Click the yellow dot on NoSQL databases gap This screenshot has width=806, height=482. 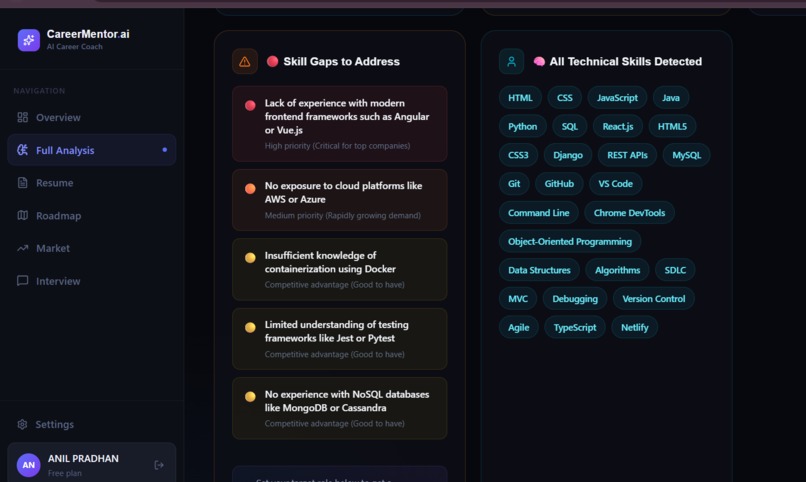coord(250,396)
